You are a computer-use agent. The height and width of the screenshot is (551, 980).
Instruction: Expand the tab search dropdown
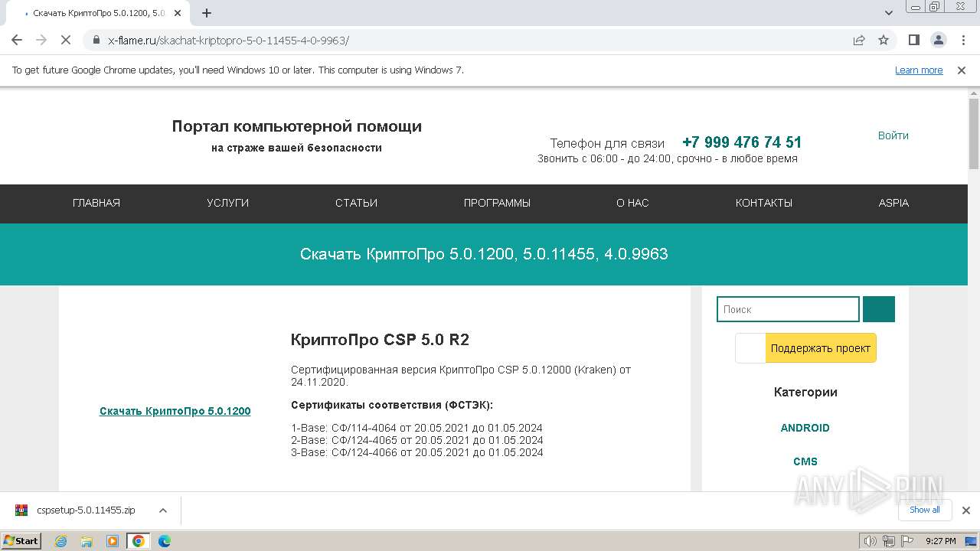coord(889,13)
